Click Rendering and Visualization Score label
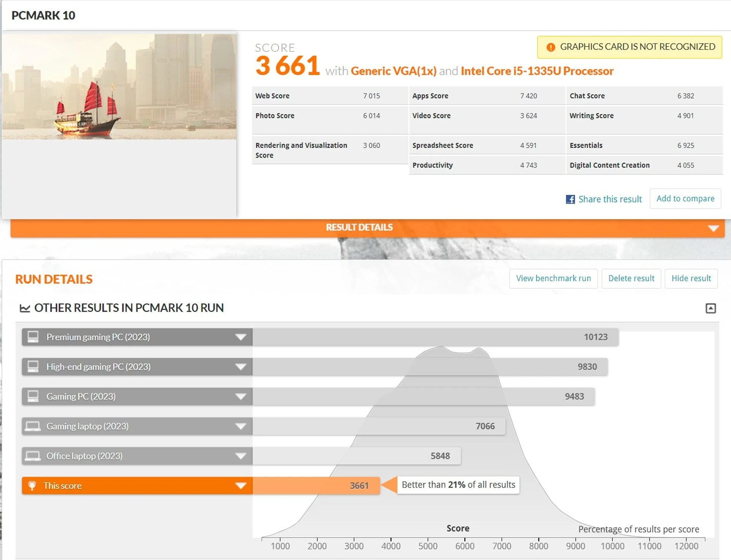 tap(301, 150)
